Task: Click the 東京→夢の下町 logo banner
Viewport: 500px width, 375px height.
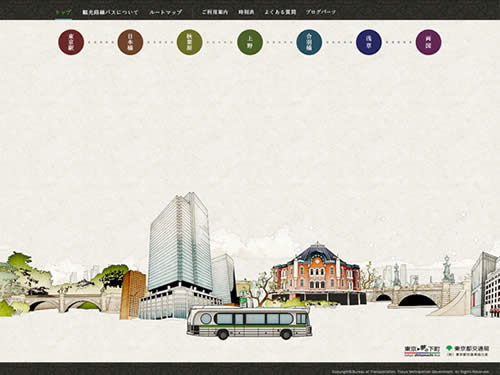Action: click(x=422, y=351)
